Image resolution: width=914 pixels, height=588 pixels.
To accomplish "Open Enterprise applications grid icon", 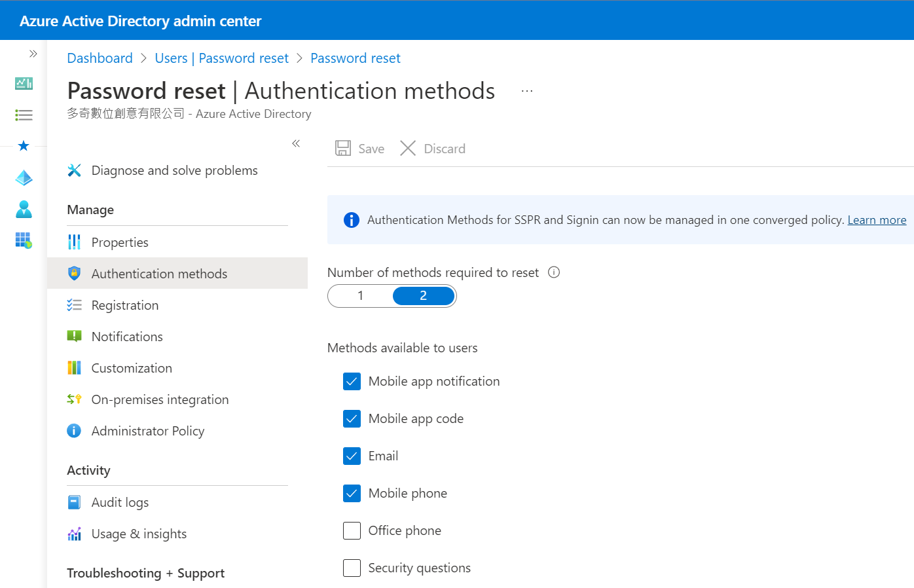I will click(x=24, y=240).
